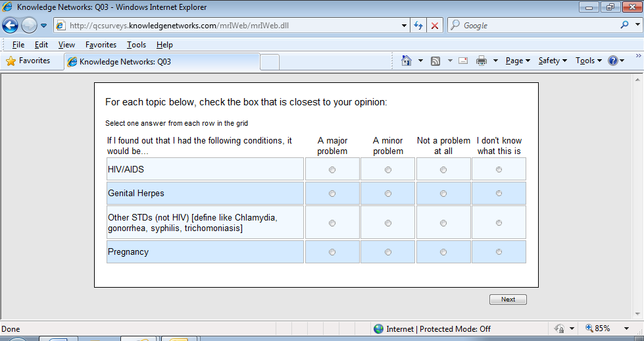Click the 85% zoom level button

(x=598, y=328)
